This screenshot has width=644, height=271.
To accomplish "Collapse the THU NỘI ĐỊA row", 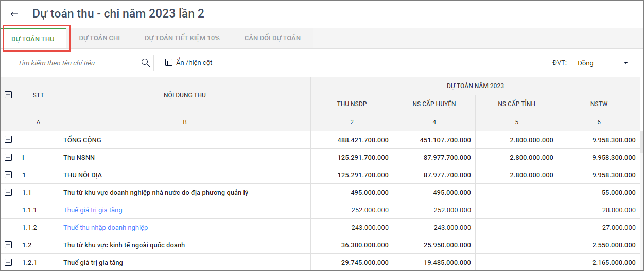I will (8, 175).
